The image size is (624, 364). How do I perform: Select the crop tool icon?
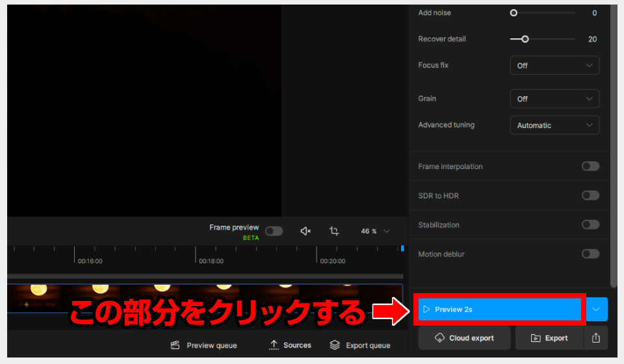[334, 231]
